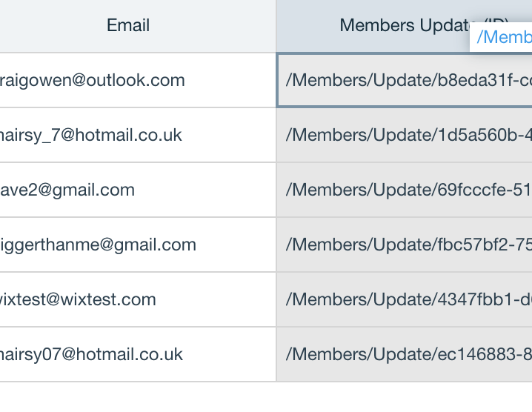Screen dimensions: 532x412
Task: Click the /Members/Update/fbc57bf2 cell
Action: pos(405,245)
